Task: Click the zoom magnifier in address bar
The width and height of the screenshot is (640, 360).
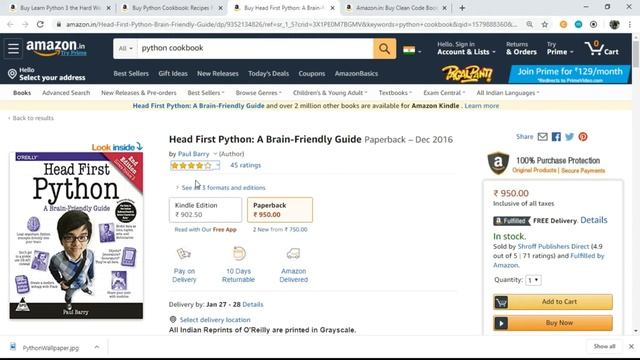Action: click(529, 24)
